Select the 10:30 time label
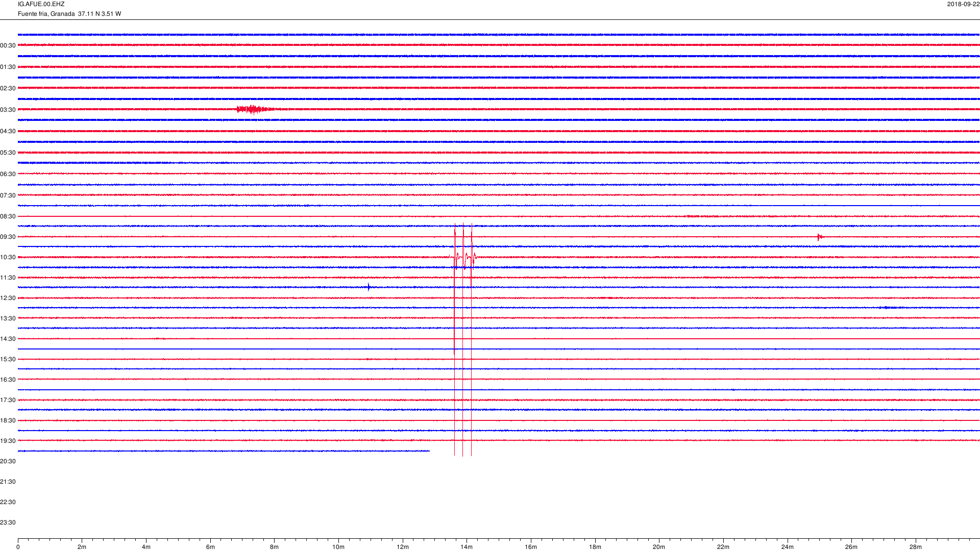Viewport: 980px width, 551px height. point(8,257)
